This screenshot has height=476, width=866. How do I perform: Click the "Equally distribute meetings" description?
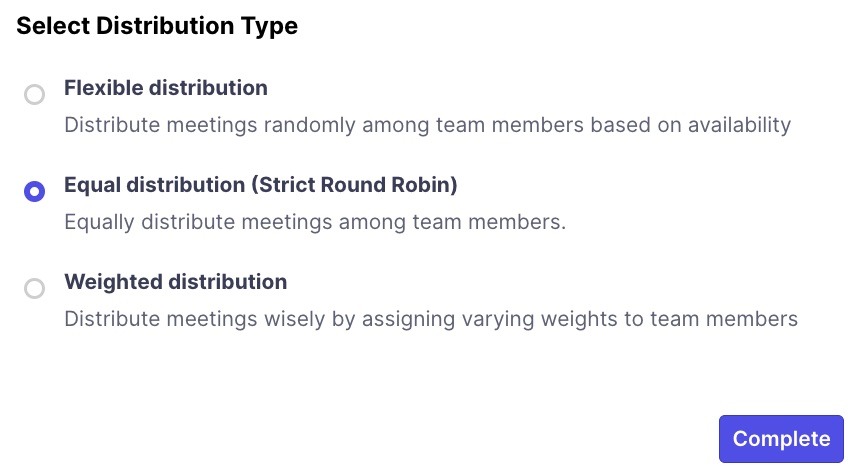(x=315, y=222)
